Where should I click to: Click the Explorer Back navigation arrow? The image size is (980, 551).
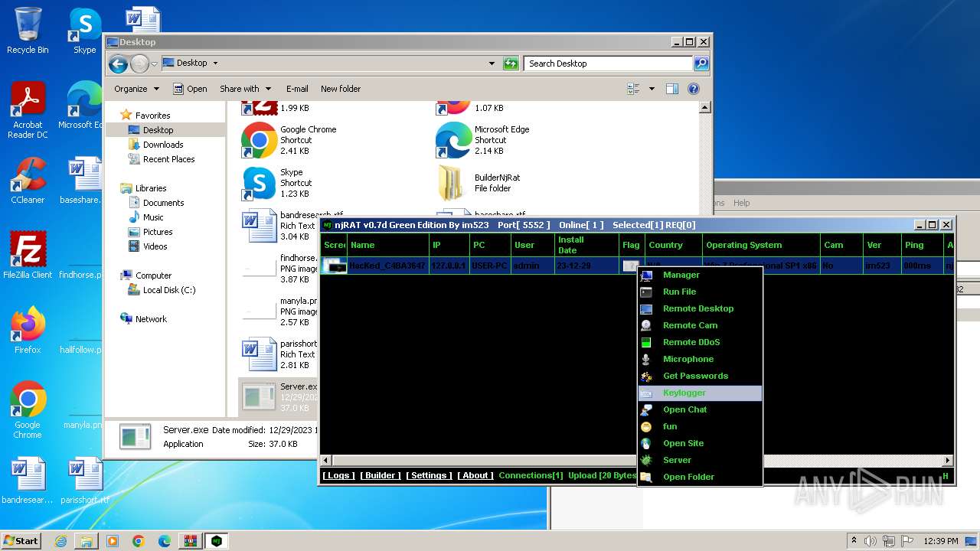pos(118,64)
